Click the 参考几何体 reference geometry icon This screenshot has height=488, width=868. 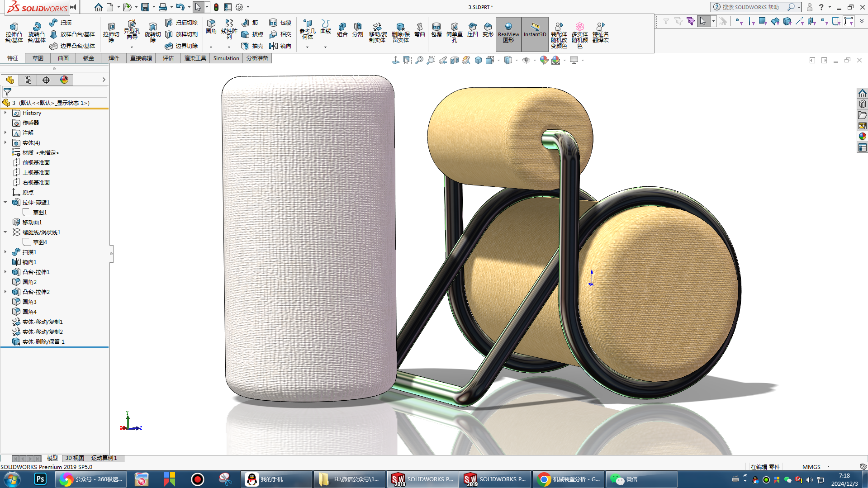[x=308, y=29]
